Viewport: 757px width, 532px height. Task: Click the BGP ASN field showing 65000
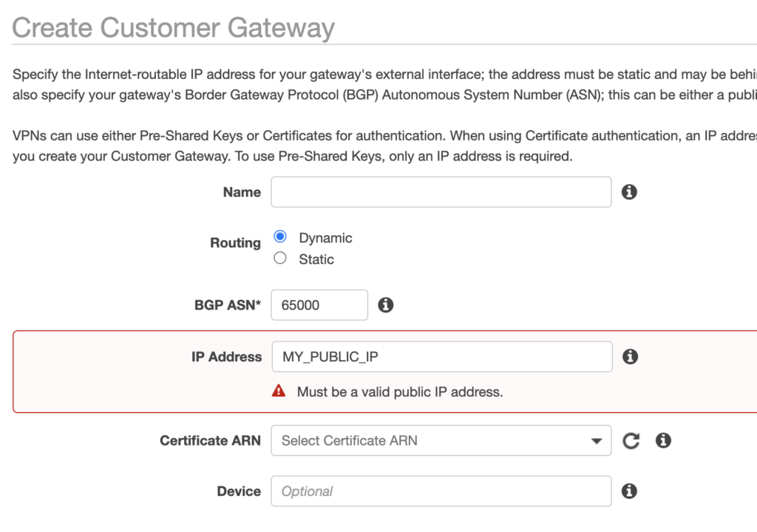[319, 305]
